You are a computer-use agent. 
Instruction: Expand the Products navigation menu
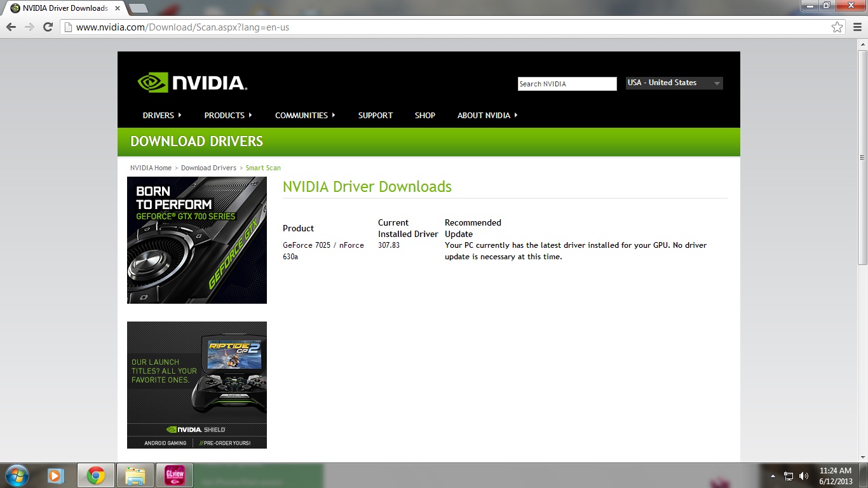227,115
